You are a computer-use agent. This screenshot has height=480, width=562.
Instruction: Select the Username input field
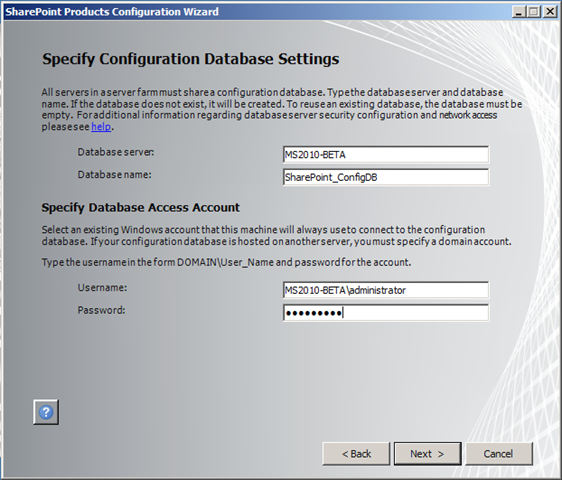click(x=386, y=290)
